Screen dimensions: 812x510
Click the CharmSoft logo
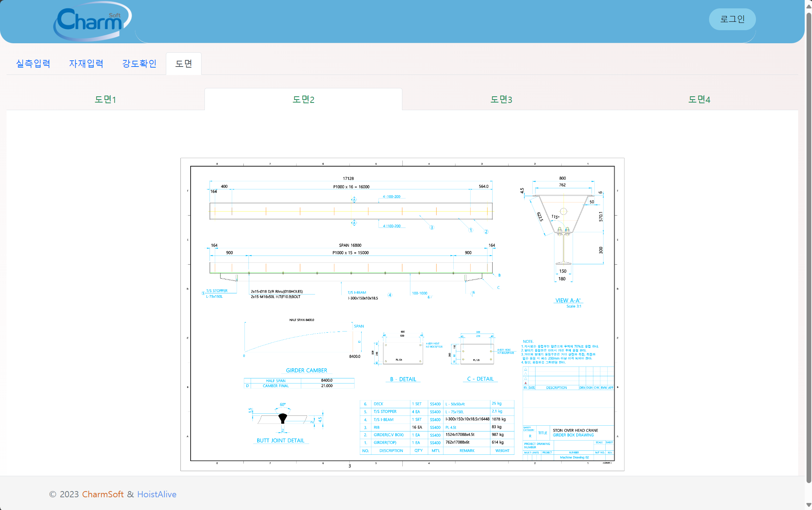92,21
